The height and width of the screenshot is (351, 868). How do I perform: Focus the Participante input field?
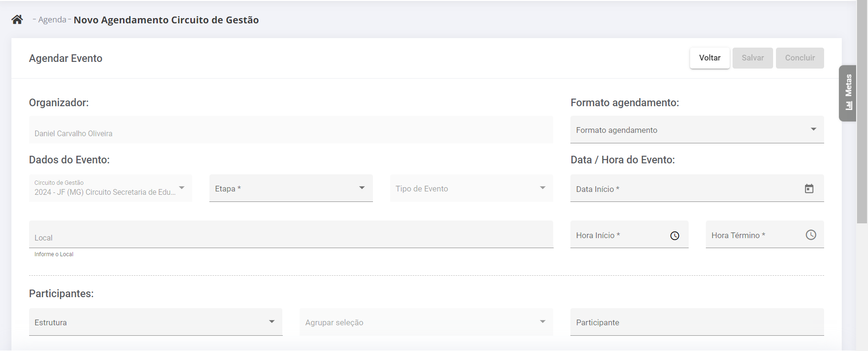point(697,322)
